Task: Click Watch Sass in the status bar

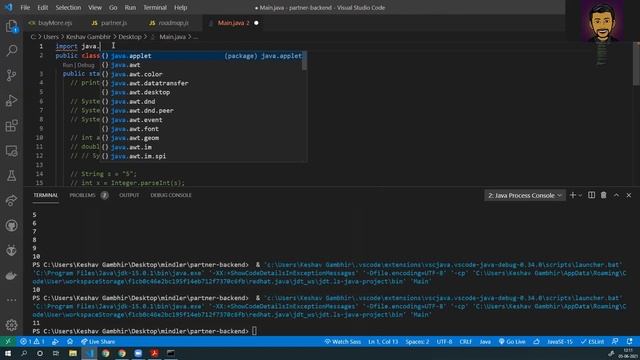Action: coord(343,342)
